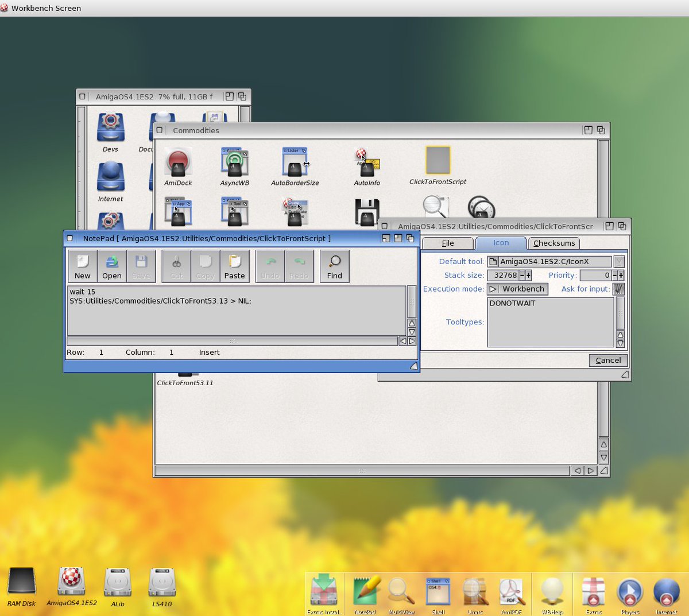Click the Default tool path field
This screenshot has width=689, height=616.
pos(555,261)
